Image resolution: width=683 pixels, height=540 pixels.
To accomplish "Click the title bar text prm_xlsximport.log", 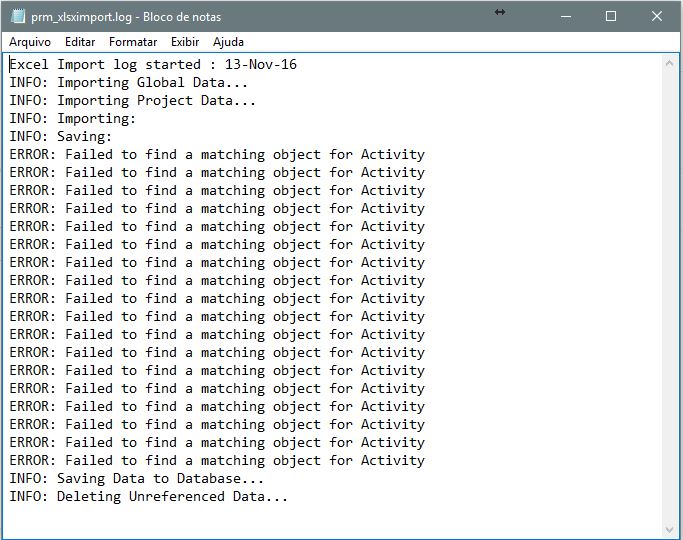I will (x=81, y=17).
